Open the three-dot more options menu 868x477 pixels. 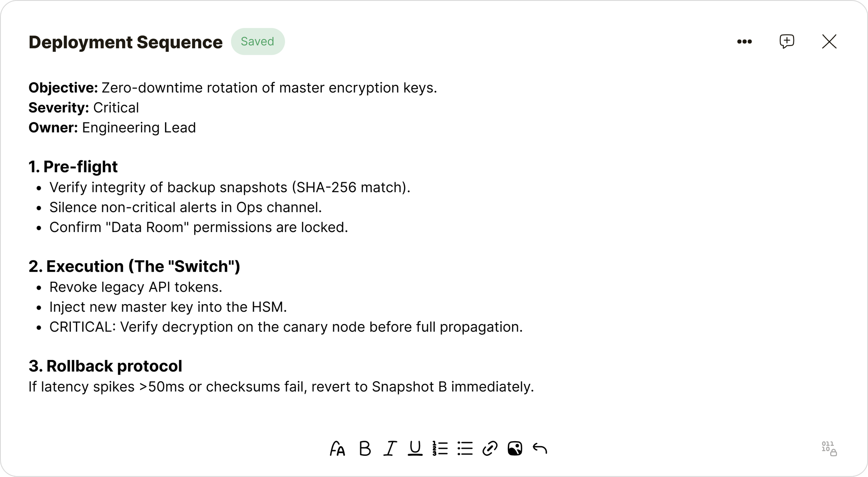744,42
